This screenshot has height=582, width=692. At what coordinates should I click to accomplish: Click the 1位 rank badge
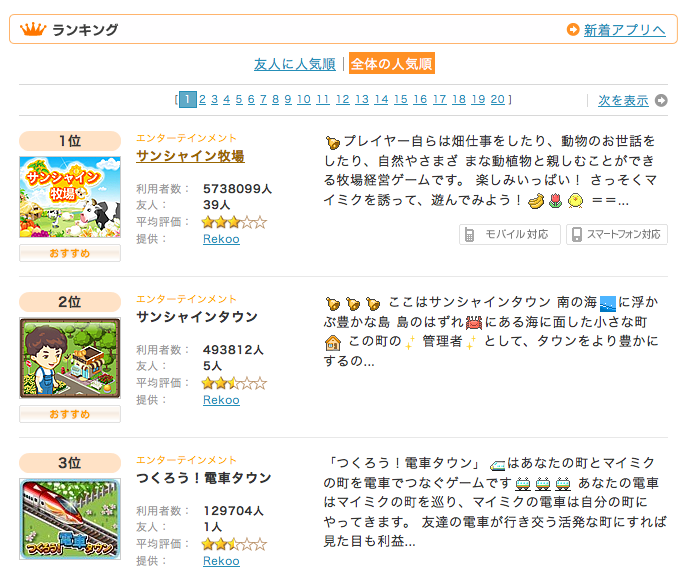(70, 141)
